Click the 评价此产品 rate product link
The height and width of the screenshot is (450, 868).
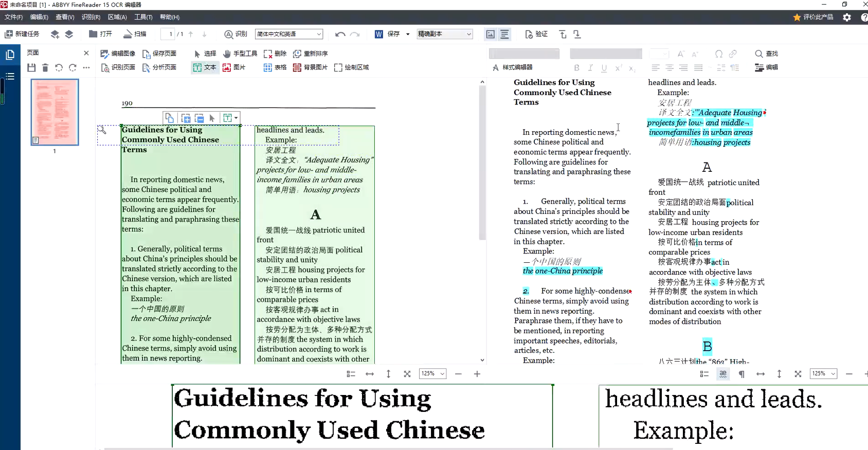(x=813, y=17)
